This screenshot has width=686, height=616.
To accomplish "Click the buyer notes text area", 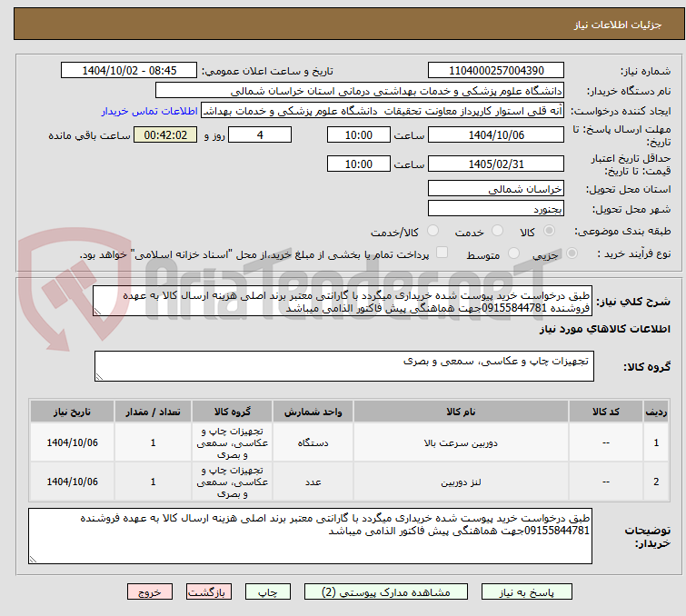I will click(x=310, y=536).
